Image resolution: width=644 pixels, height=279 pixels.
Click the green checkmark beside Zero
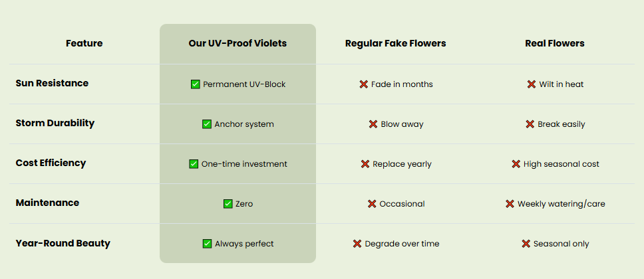(x=228, y=204)
